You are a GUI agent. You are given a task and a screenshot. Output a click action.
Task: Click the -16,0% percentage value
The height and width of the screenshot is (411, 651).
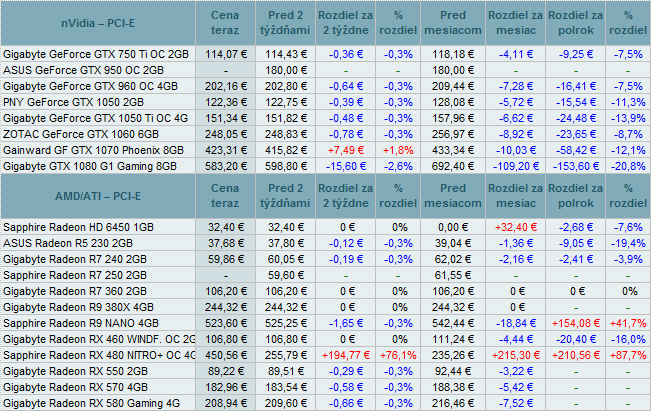pyautogui.click(x=628, y=339)
